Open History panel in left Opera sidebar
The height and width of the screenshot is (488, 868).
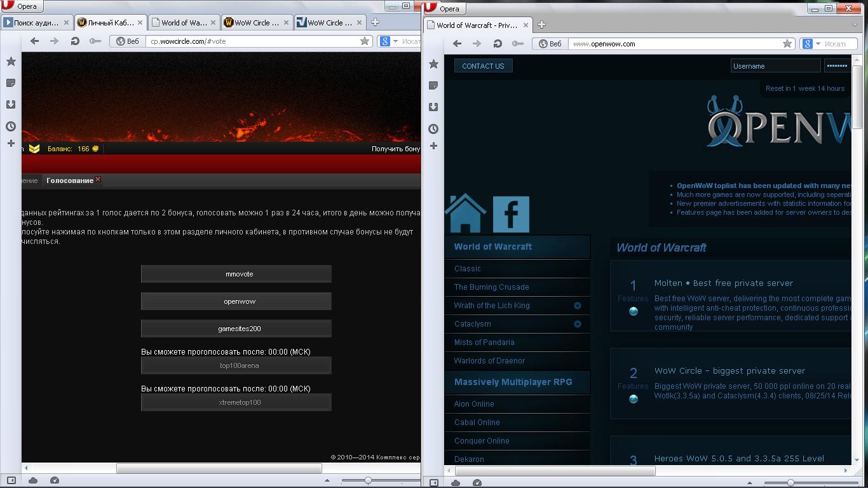[x=11, y=126]
